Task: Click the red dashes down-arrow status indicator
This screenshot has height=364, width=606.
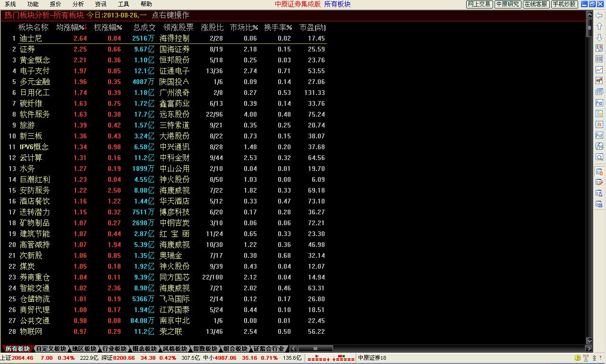Action: pos(319,358)
